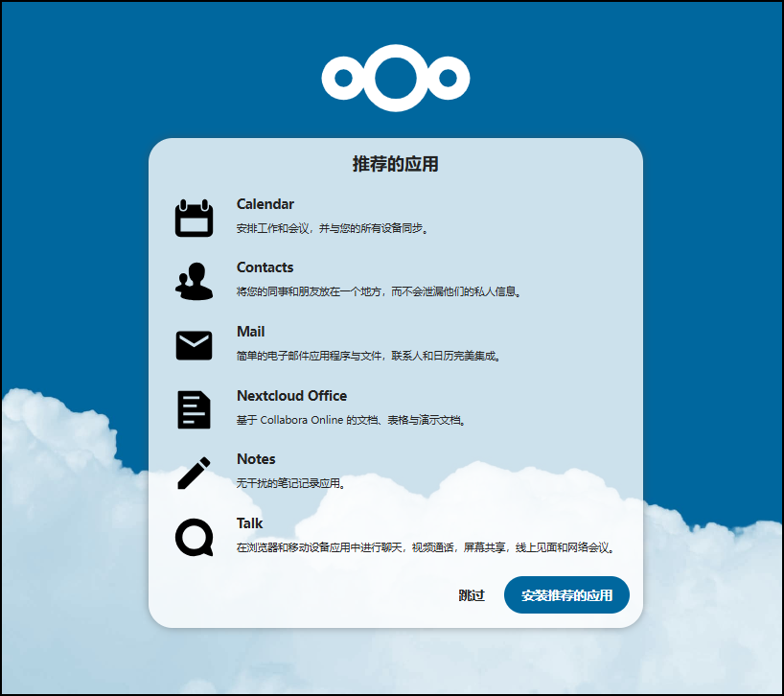Click the Notes app title
The height and width of the screenshot is (696, 784).
[x=256, y=459]
